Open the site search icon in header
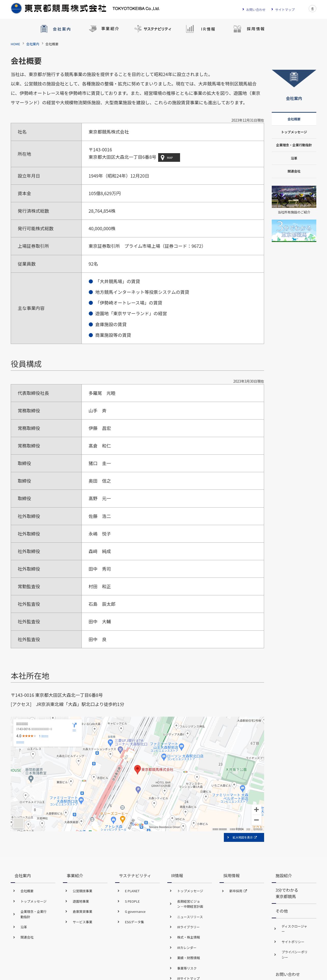This screenshot has width=327, height=980. pos(312,9)
